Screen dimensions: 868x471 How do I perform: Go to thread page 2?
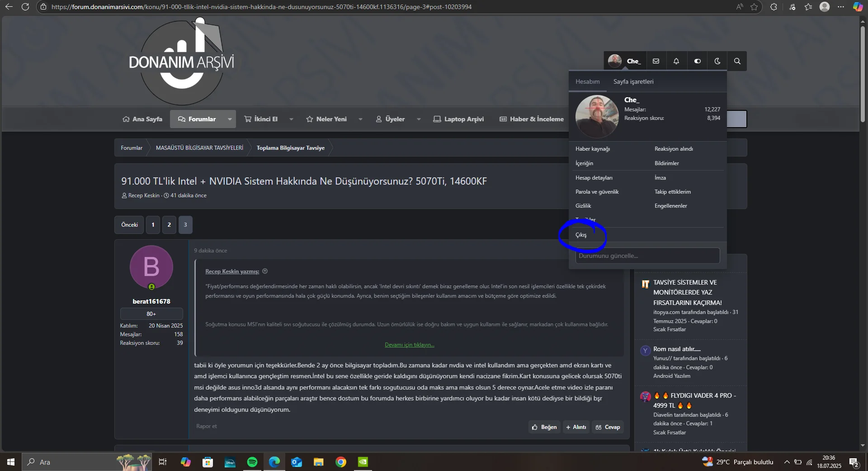click(x=169, y=225)
